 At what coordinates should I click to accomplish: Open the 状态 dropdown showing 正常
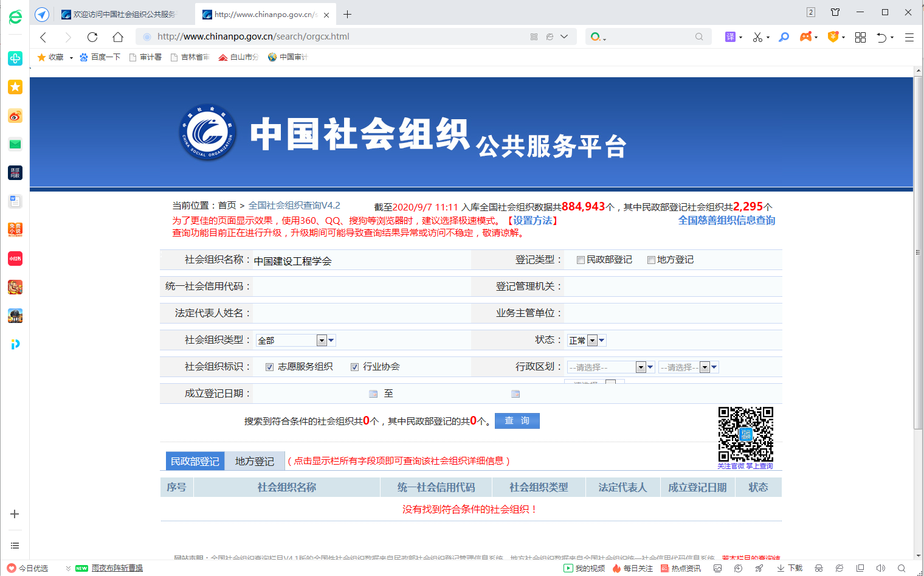592,341
